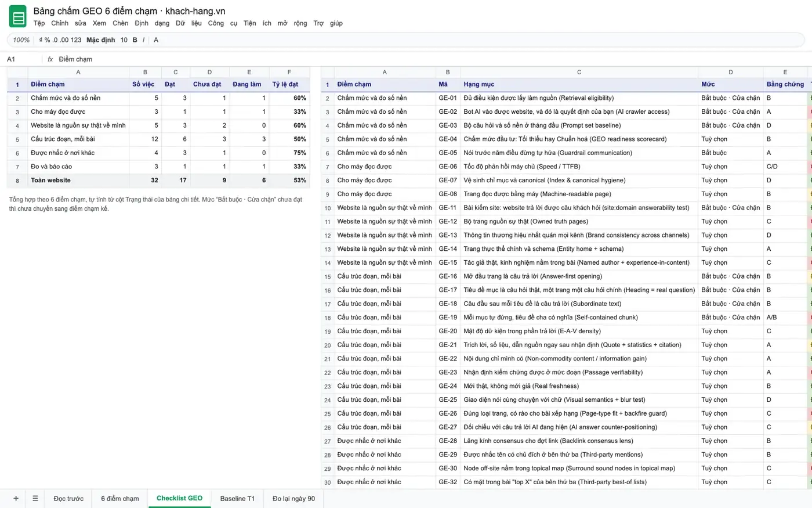Open the Google Sheets home icon

tap(18, 17)
